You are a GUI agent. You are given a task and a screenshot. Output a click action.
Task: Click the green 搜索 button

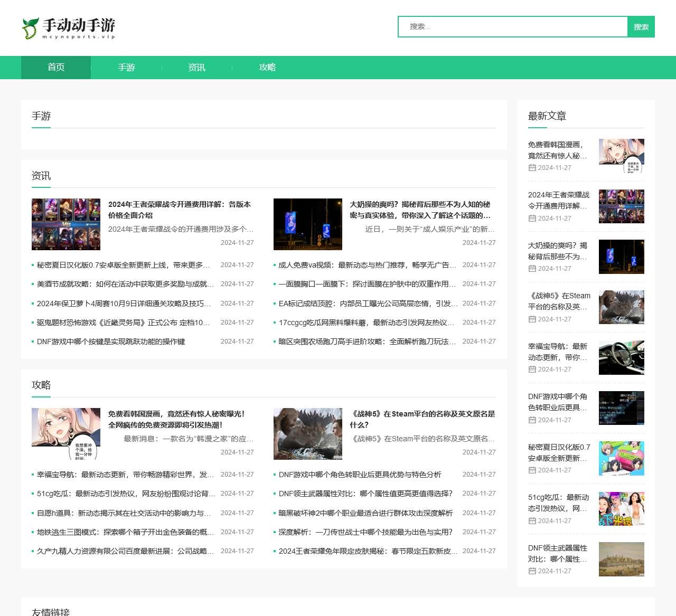coord(641,27)
